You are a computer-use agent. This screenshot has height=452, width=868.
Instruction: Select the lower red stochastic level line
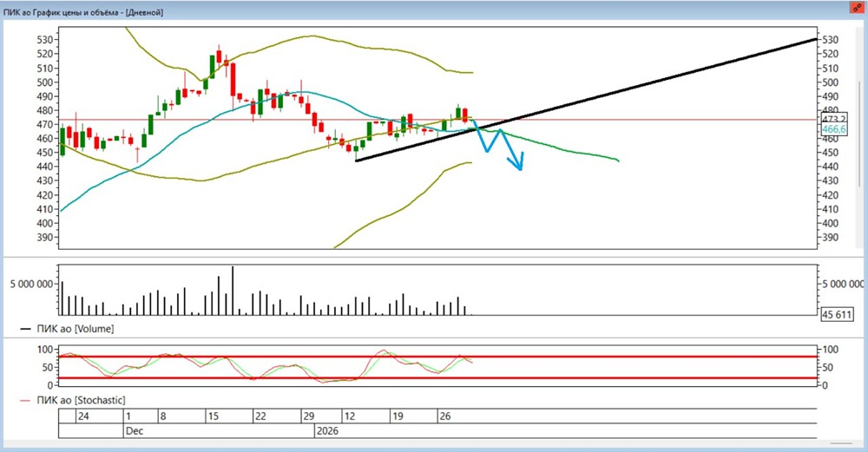point(437,378)
